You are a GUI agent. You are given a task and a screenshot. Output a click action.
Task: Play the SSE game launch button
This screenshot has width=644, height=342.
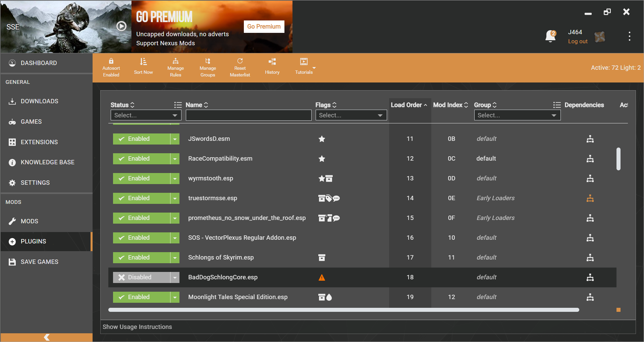click(x=121, y=26)
